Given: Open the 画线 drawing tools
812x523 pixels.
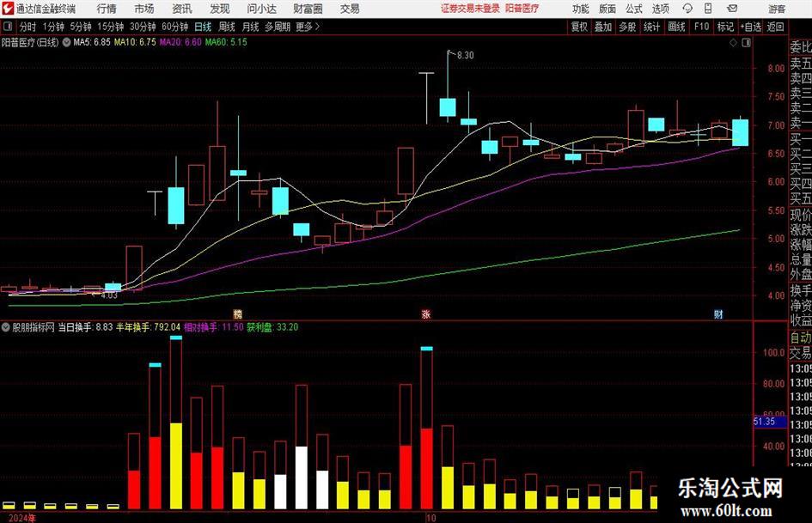Looking at the screenshot, I should coord(676,27).
